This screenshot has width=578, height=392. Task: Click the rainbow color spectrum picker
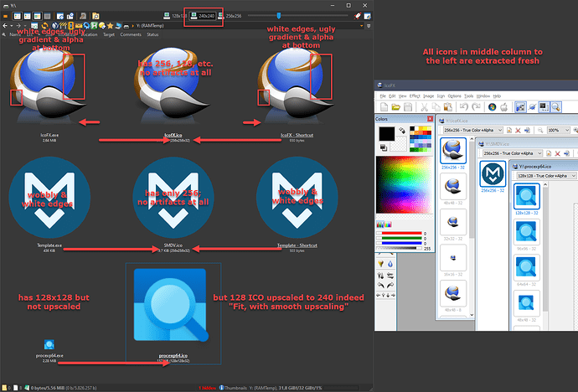pyautogui.click(x=404, y=184)
